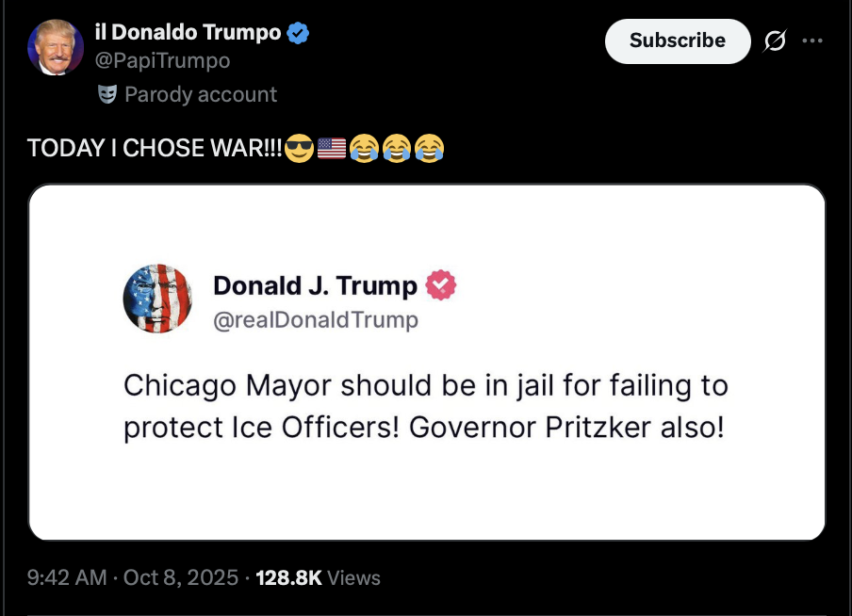
Task: Click the Subscribe button
Action: 678,41
